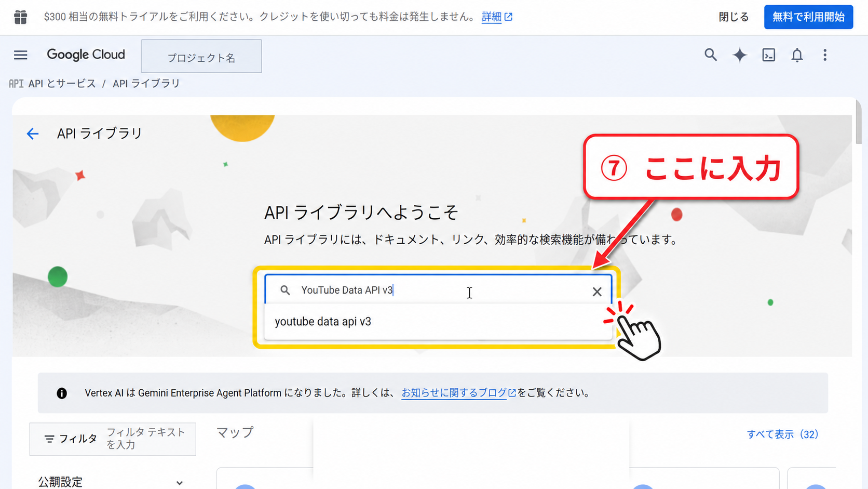
Task: Open the お知らせに関するブログ link
Action: click(458, 393)
